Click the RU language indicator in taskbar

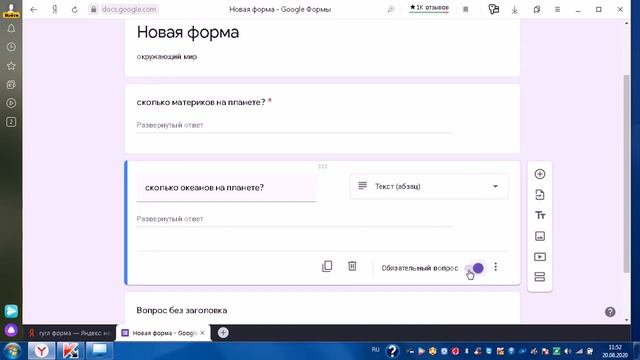pos(376,350)
